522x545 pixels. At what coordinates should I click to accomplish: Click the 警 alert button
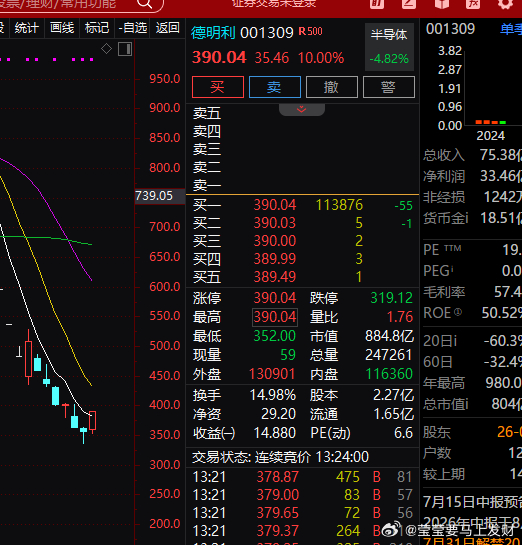pos(389,87)
